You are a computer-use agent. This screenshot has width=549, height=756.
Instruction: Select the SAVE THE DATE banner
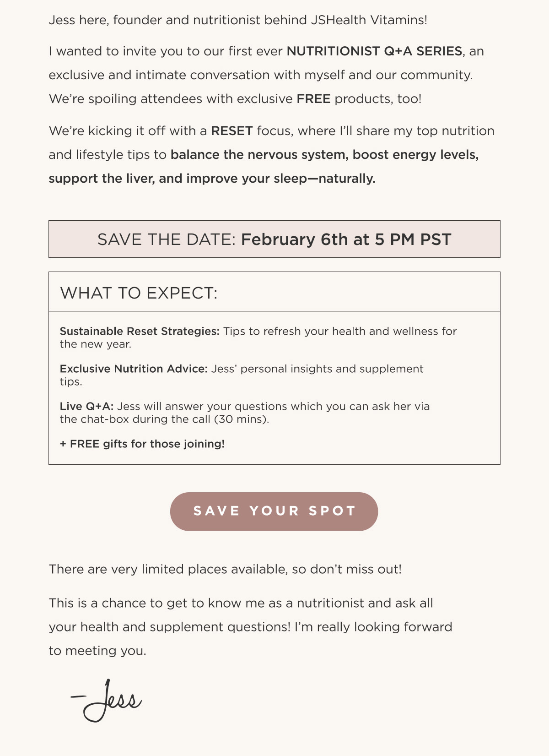[274, 239]
